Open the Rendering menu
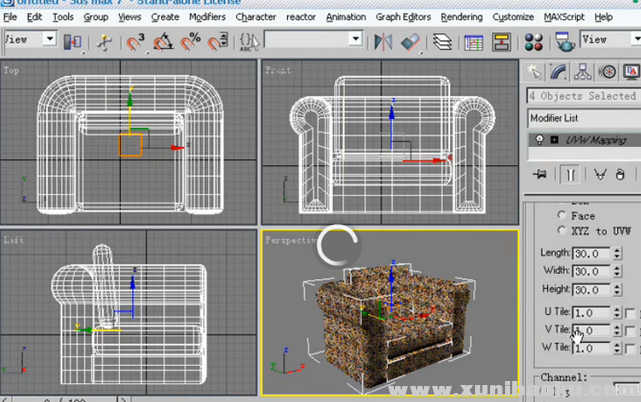 [461, 17]
